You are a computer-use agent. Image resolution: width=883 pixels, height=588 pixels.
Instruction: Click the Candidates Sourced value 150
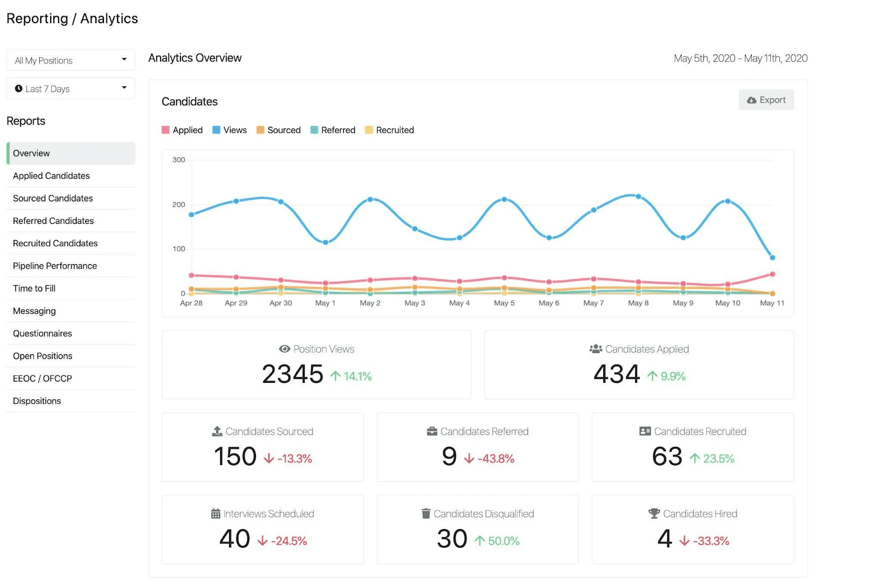[235, 457]
